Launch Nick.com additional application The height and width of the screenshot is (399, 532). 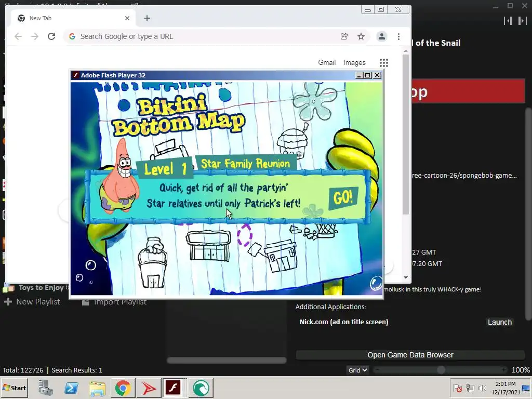tap(499, 322)
